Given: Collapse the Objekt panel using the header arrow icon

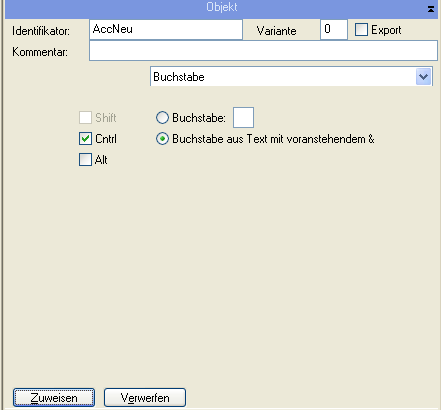Looking at the screenshot, I should [x=431, y=9].
